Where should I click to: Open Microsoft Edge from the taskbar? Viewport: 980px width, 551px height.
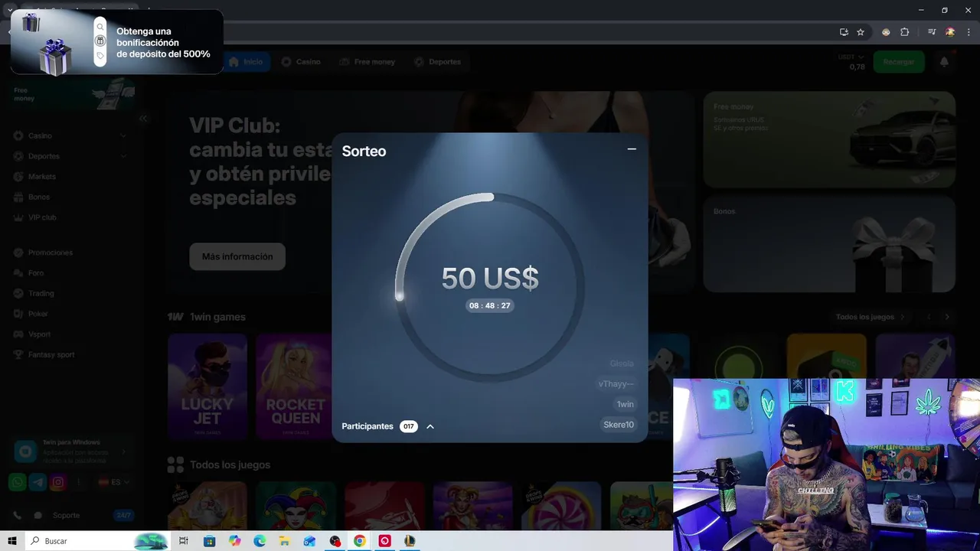tap(260, 541)
